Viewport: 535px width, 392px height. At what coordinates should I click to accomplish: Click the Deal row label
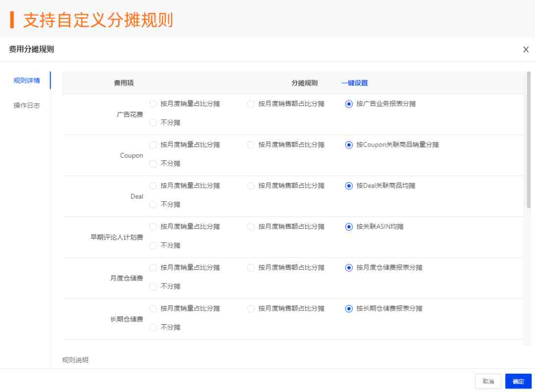[137, 196]
